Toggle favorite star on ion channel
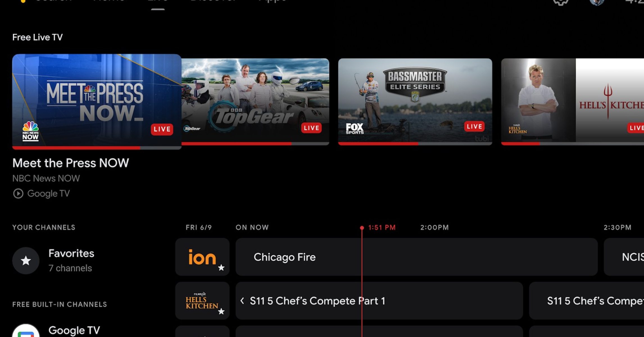 221,268
